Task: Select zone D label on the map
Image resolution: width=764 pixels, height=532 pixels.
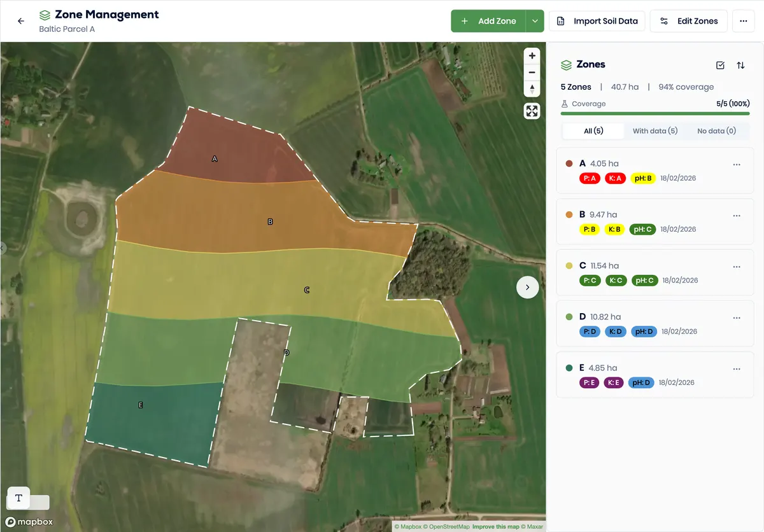Action: (286, 353)
